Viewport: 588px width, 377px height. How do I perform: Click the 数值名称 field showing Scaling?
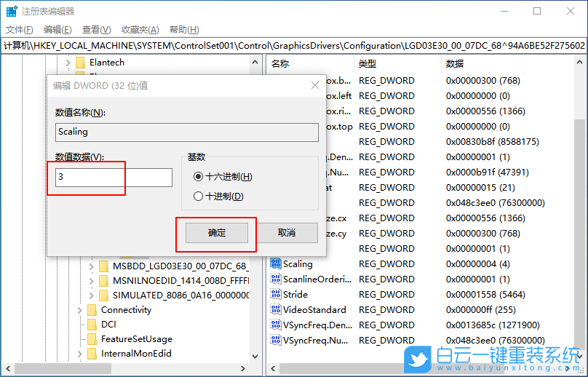187,132
